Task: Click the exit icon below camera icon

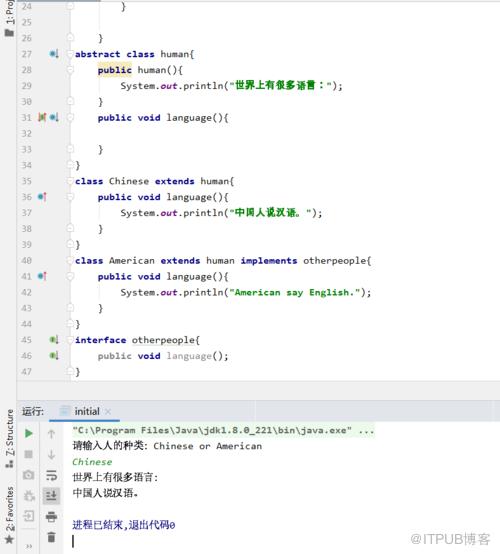Action: (x=29, y=516)
